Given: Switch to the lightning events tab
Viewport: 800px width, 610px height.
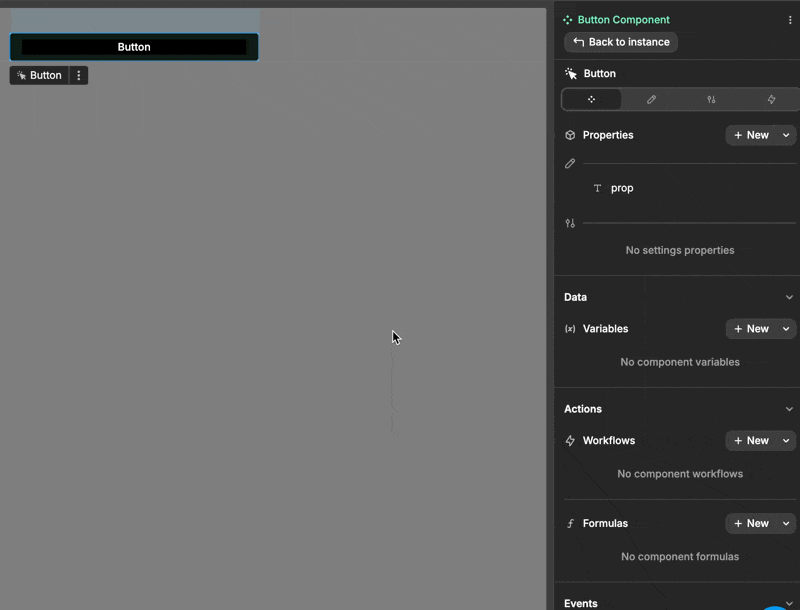Looking at the screenshot, I should 770,99.
